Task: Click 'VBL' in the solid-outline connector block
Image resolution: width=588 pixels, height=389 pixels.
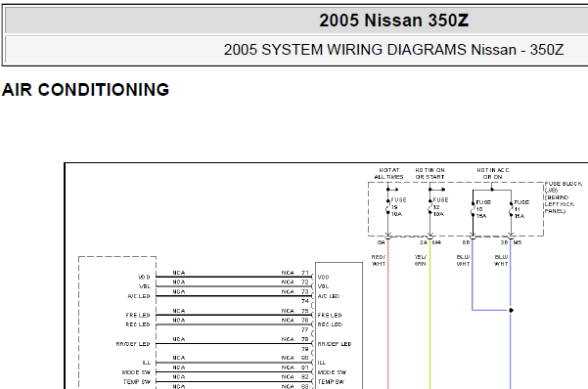Action: pyautogui.click(x=323, y=286)
